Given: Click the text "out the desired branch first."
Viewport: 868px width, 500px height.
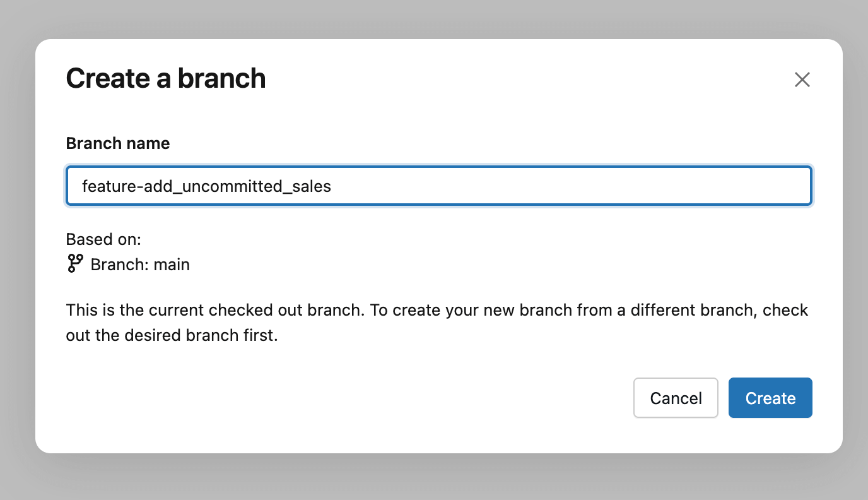Looking at the screenshot, I should coord(172,335).
